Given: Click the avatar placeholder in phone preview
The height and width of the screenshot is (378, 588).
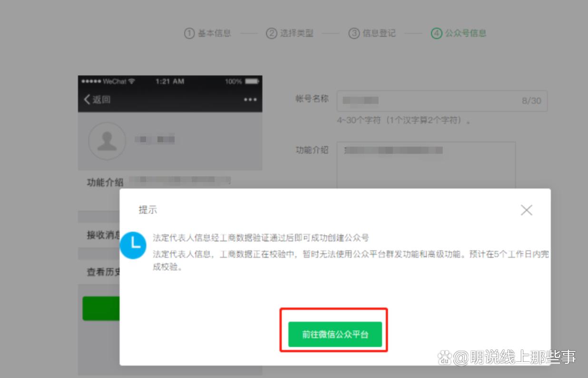Looking at the screenshot, I should pyautogui.click(x=107, y=141).
